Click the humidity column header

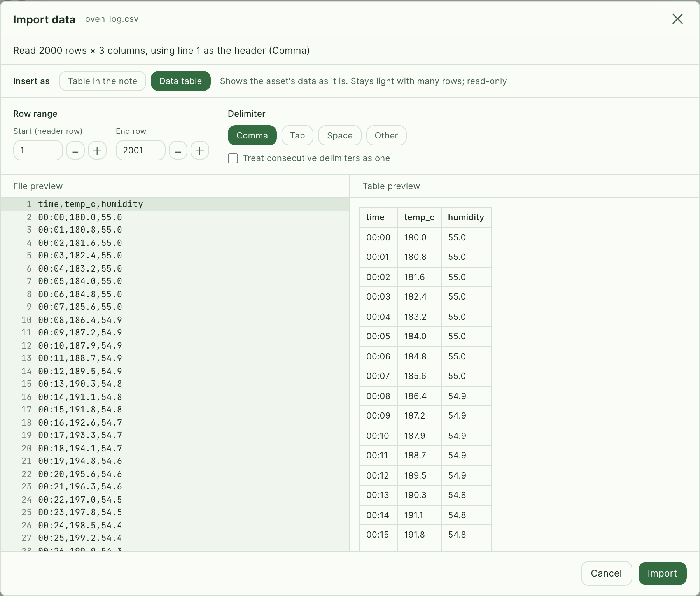466,217
